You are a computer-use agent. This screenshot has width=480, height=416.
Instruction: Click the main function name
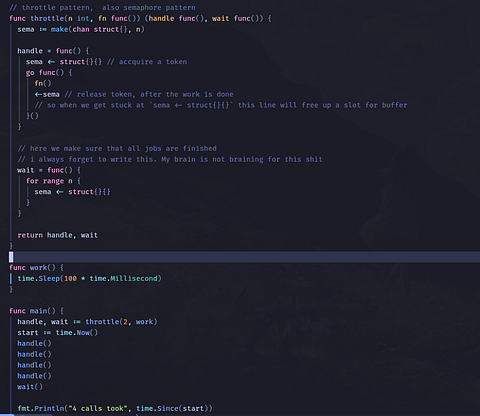(x=38, y=311)
